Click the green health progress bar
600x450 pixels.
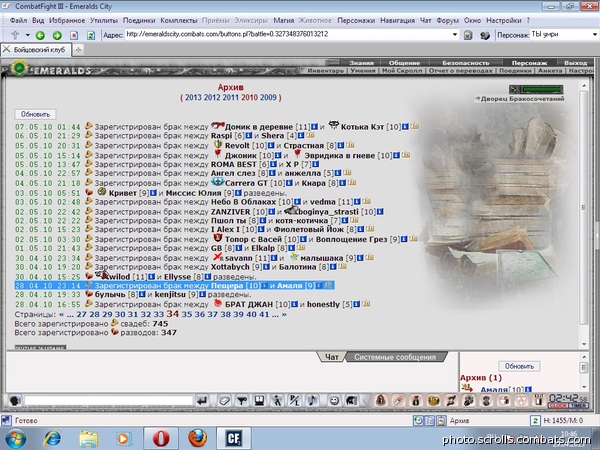point(543,90)
